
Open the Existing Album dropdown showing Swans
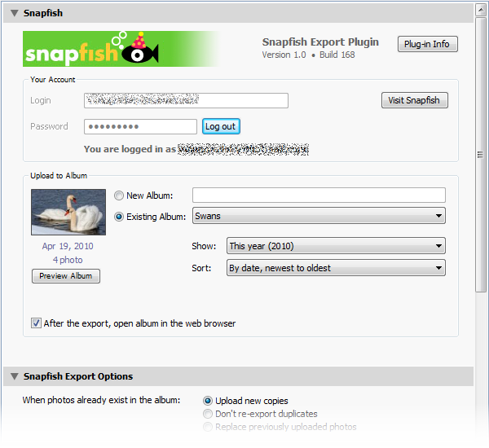pyautogui.click(x=319, y=216)
